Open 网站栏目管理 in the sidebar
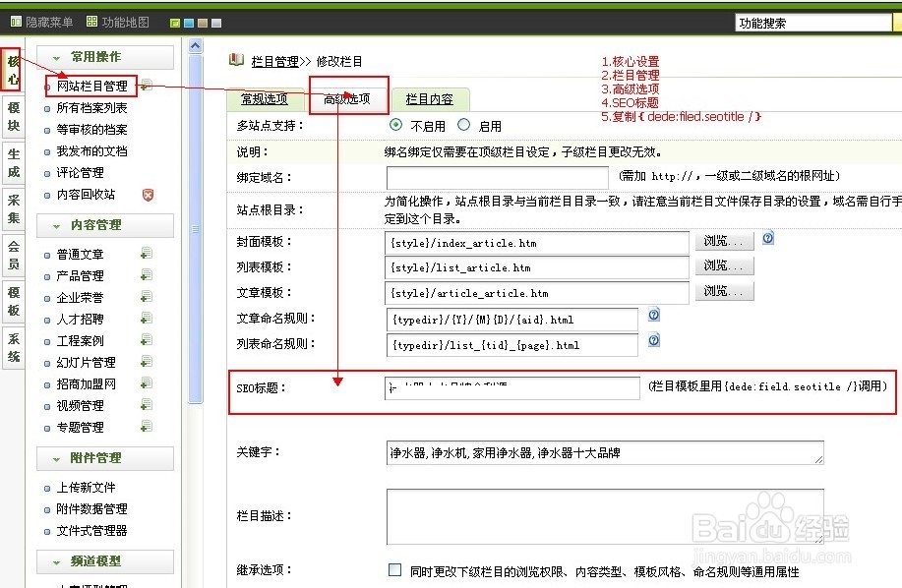The width and height of the screenshot is (902, 588). (x=91, y=87)
